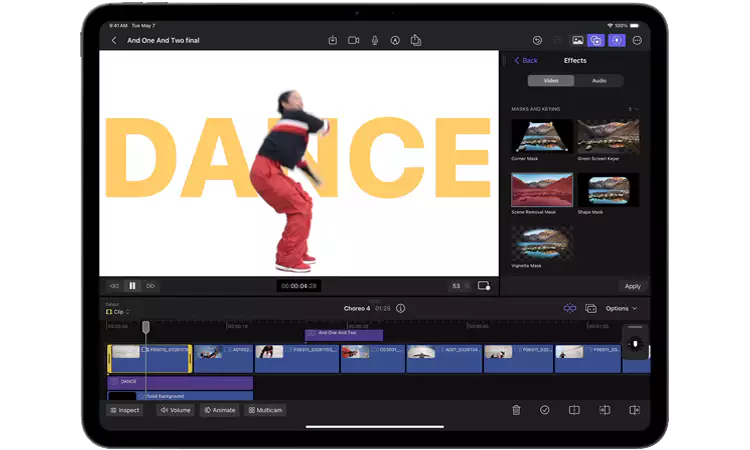Trim the clip end to playhead icon
750x450 pixels.
tap(634, 410)
